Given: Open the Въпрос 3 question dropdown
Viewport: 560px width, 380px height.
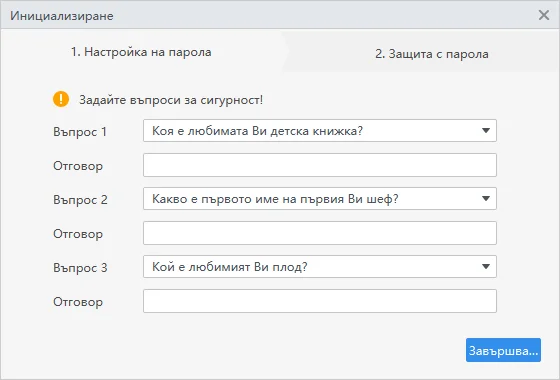Looking at the screenshot, I should click(320, 266).
